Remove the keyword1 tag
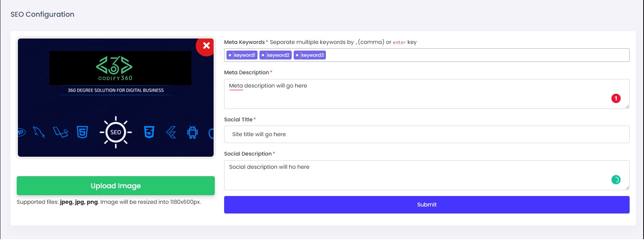644x252 pixels. pos(230,55)
